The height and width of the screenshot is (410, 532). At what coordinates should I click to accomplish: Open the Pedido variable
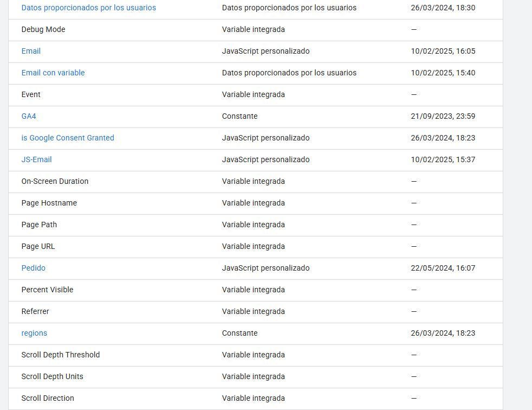click(33, 268)
